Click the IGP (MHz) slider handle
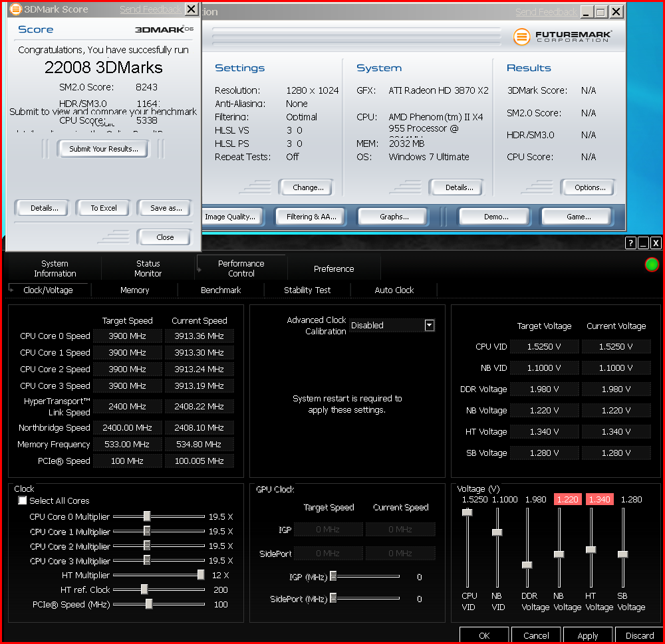This screenshot has width=665, height=644. pos(333,576)
